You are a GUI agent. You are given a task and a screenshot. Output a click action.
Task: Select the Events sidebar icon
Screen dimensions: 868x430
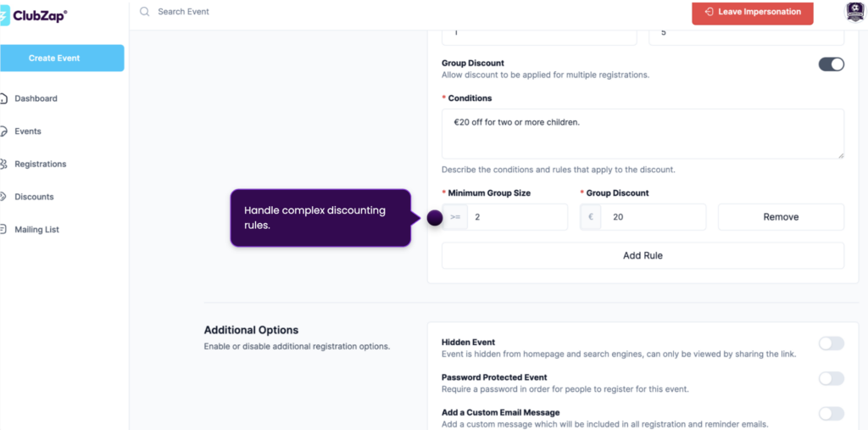coord(3,131)
